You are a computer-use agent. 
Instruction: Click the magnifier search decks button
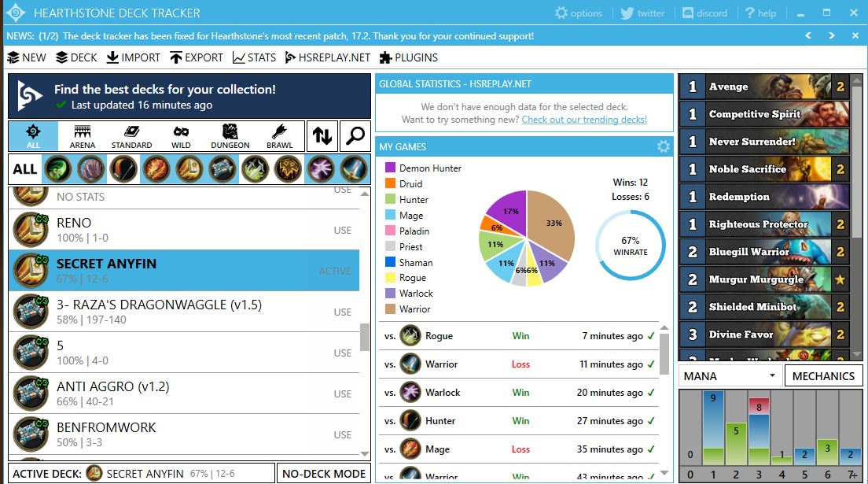pos(355,136)
